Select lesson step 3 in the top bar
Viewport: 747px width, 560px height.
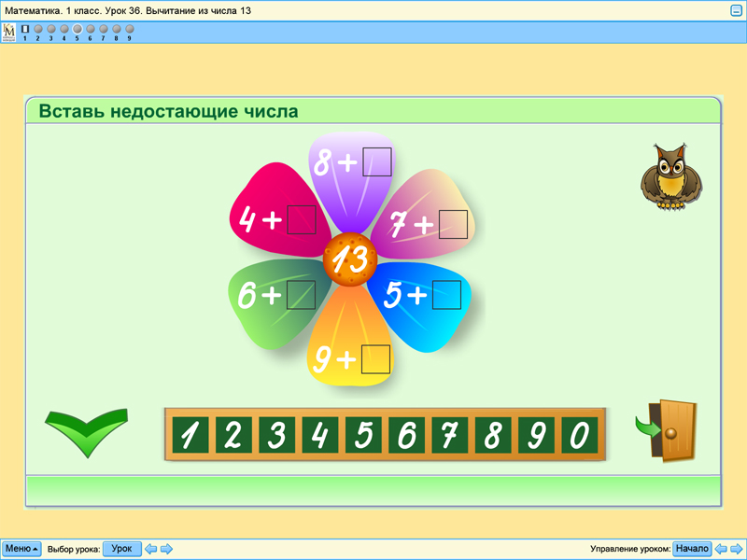(50, 29)
